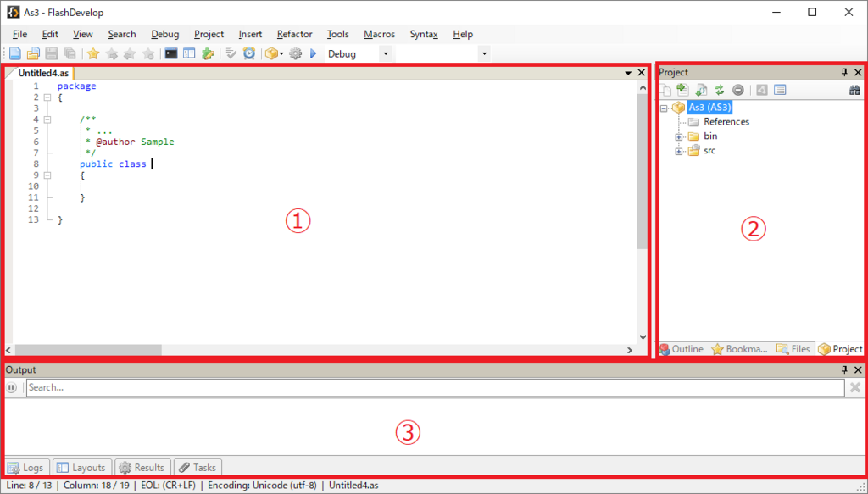The width and height of the screenshot is (868, 494).
Task: Collapse the As3 (AS3) project node
Action: [x=664, y=109]
